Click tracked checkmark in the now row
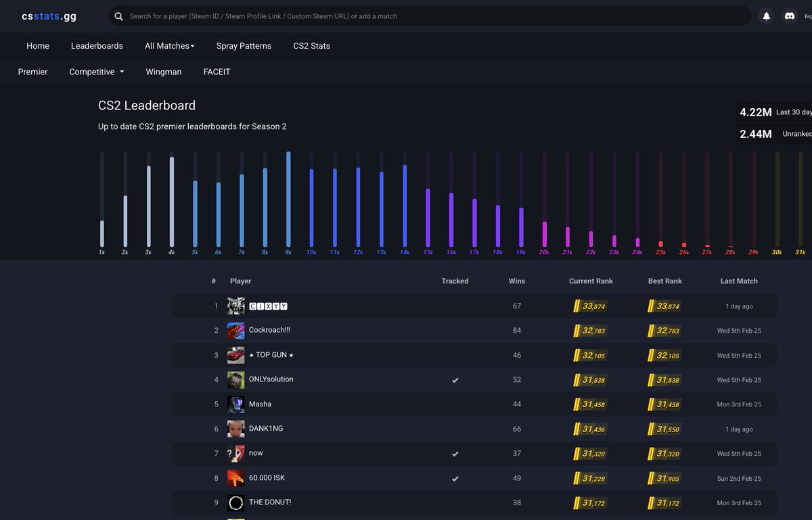The height and width of the screenshot is (520, 812). coord(455,454)
